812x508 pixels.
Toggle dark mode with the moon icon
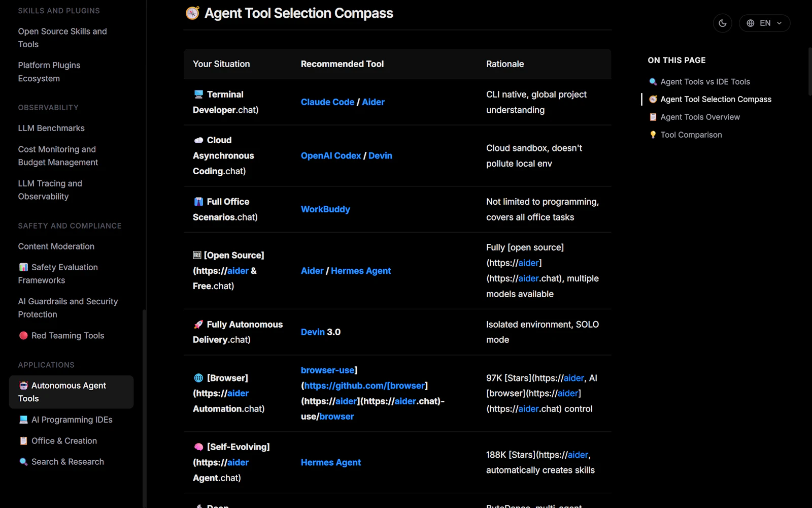(722, 23)
